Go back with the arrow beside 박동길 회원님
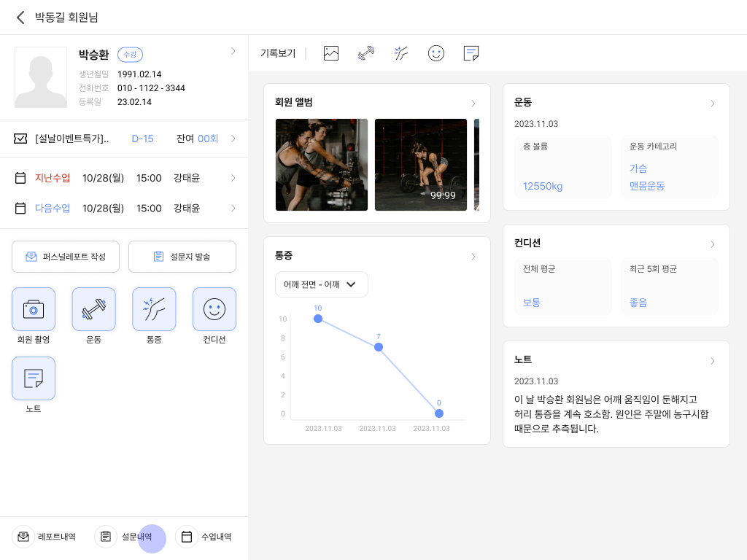The height and width of the screenshot is (560, 747). coord(20,17)
